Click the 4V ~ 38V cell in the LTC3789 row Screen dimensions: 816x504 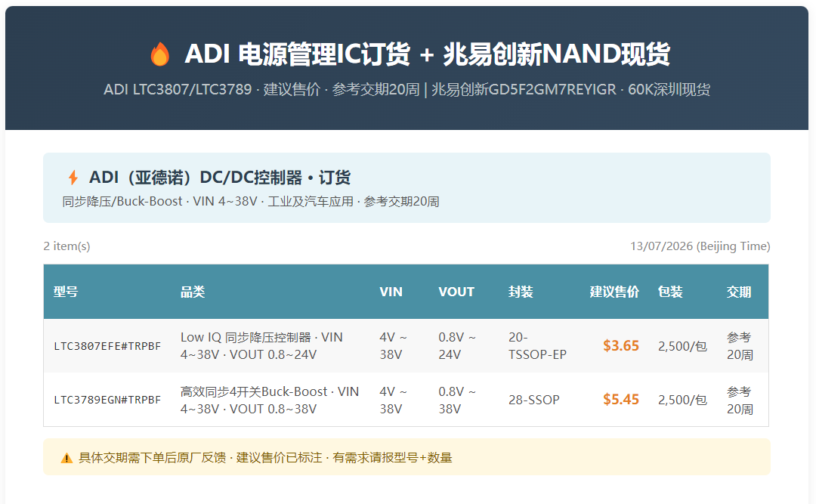click(x=394, y=400)
